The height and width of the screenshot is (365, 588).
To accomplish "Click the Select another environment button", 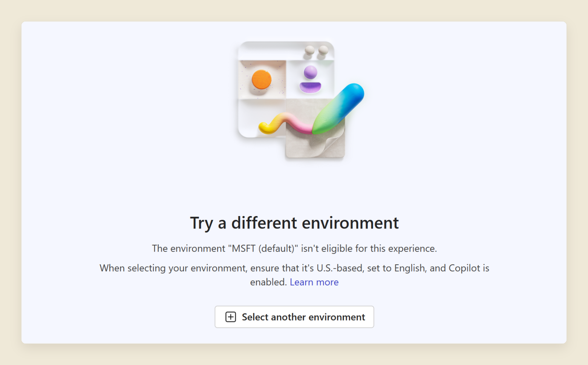I will (294, 317).
